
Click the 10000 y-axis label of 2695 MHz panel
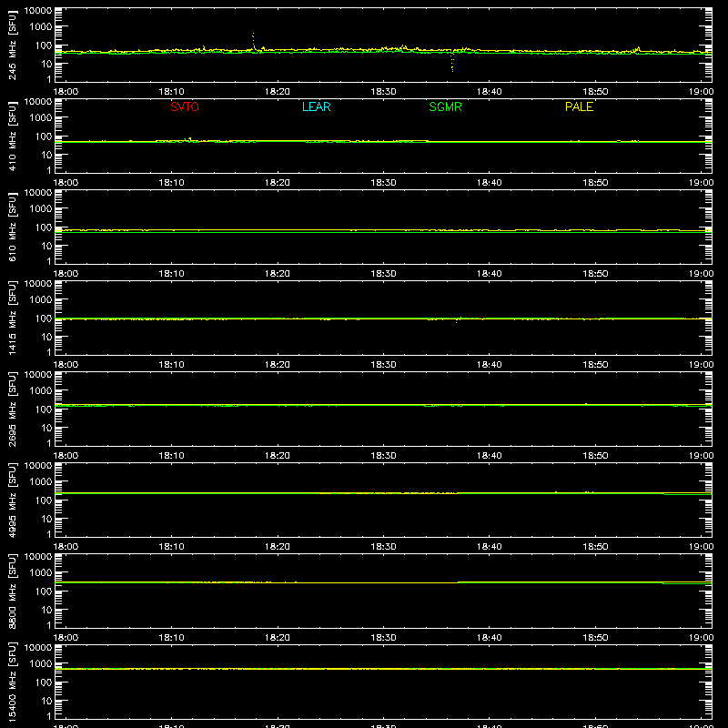38,375
